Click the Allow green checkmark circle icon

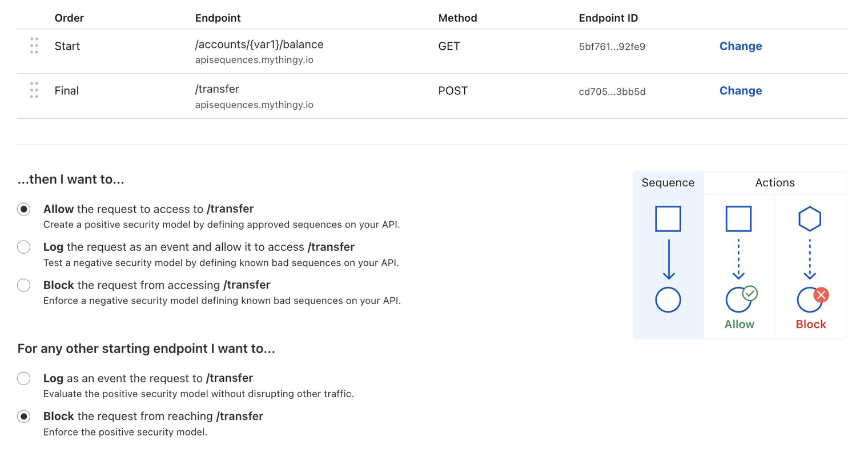750,294
